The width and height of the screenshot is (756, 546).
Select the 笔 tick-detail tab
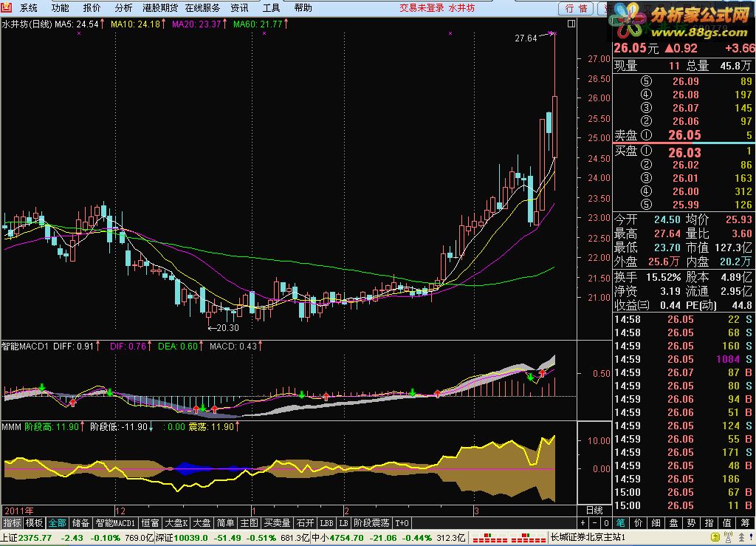click(620, 523)
